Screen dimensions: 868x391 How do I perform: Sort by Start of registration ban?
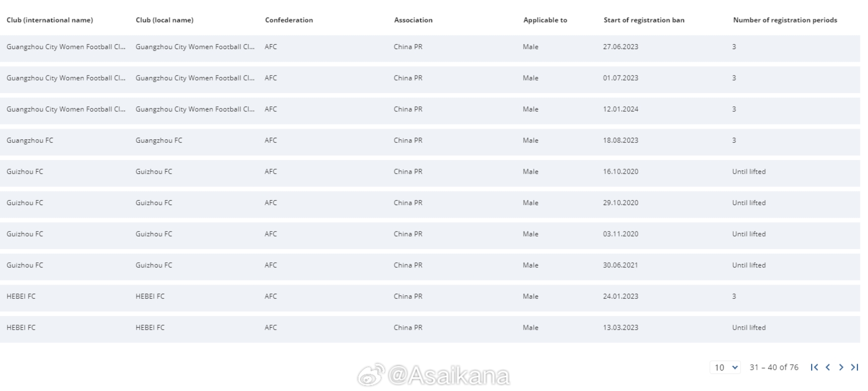tap(644, 20)
